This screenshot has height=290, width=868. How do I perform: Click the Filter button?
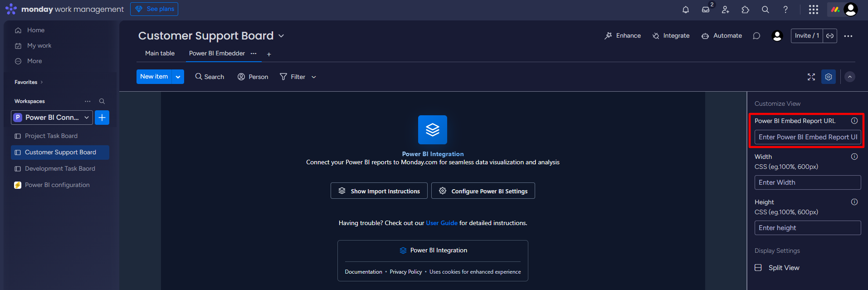pos(293,77)
